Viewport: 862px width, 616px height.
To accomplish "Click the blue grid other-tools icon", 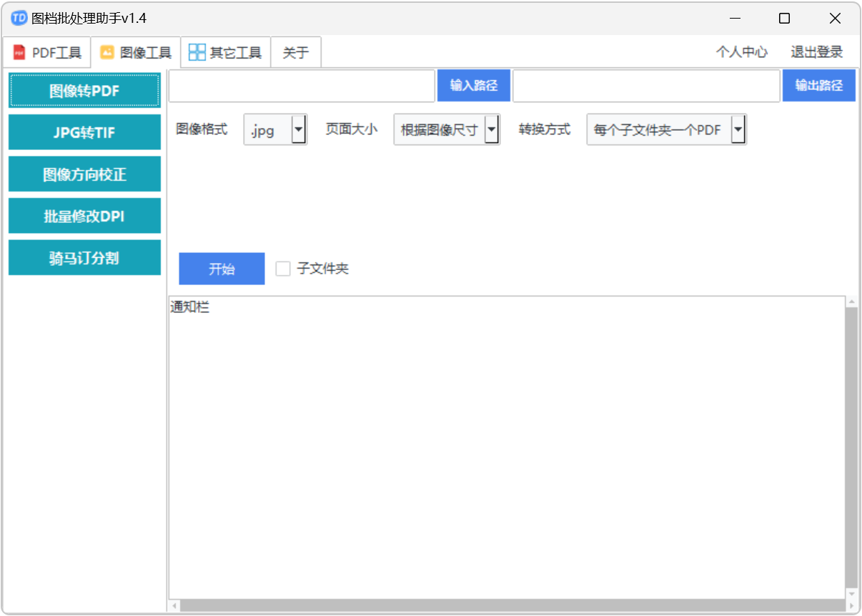I will coord(197,52).
